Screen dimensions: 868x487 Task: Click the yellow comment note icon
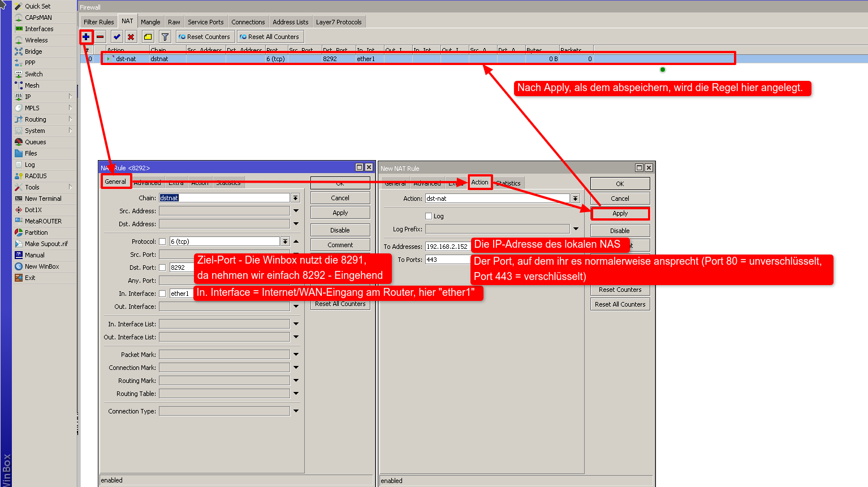point(148,37)
